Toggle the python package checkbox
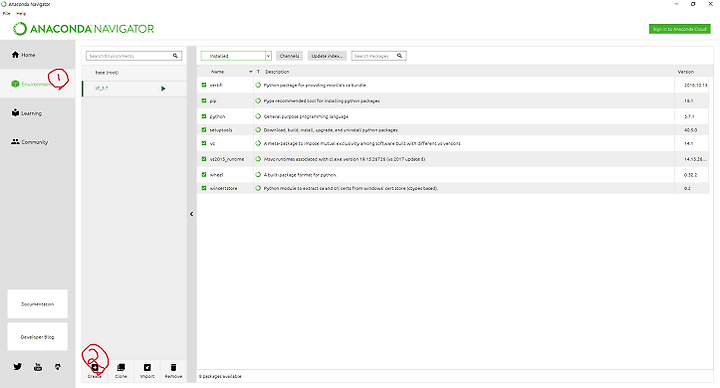The height and width of the screenshot is (388, 720). click(204, 116)
